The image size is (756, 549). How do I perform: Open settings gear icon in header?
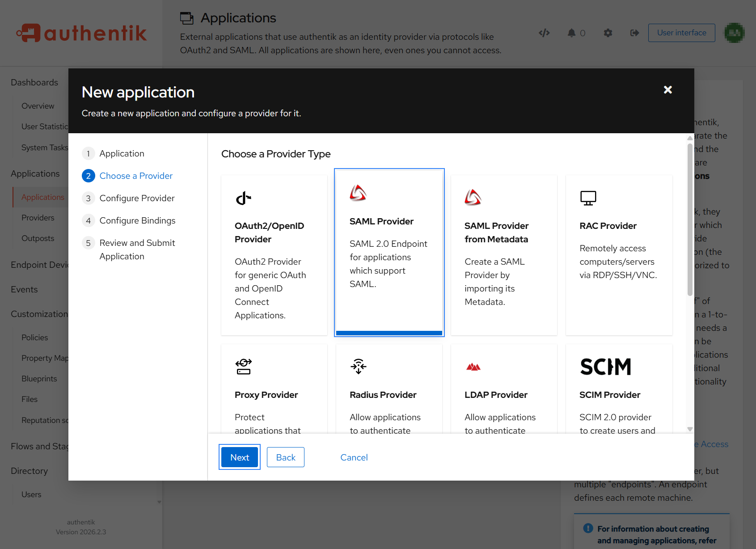[608, 33]
